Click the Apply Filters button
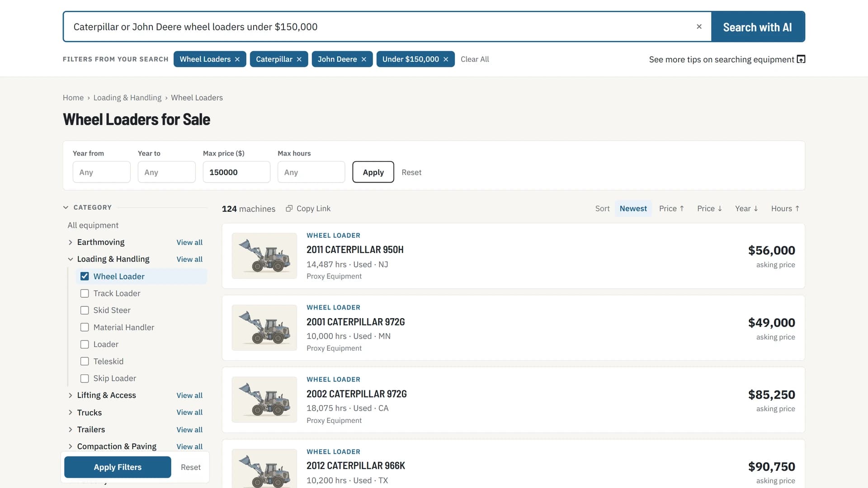 click(x=118, y=467)
